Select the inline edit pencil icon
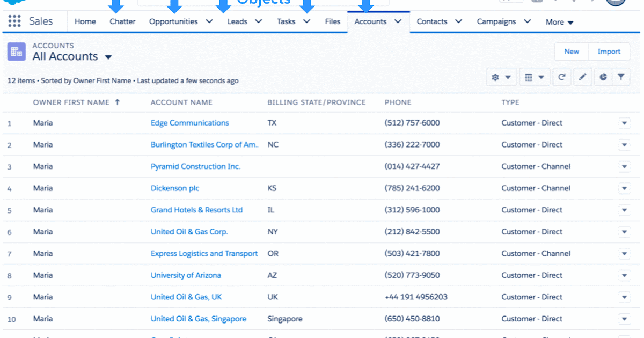The height and width of the screenshot is (338, 644). [582, 77]
